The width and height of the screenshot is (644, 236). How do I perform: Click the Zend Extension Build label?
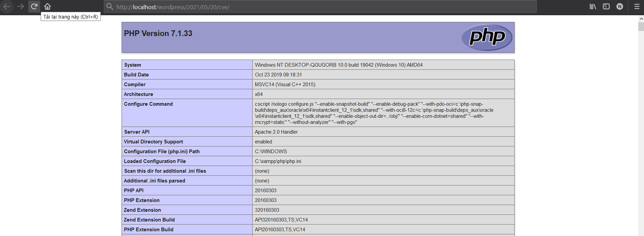pyautogui.click(x=149, y=220)
